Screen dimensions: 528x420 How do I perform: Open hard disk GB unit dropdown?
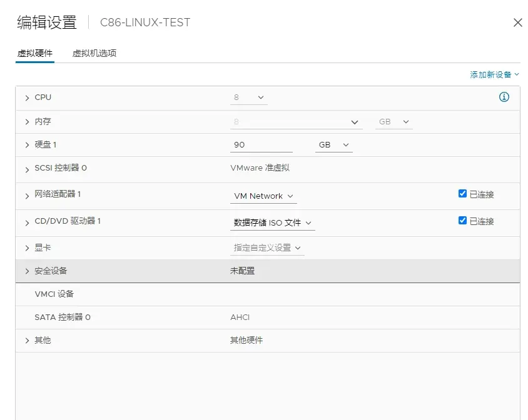pyautogui.click(x=333, y=145)
